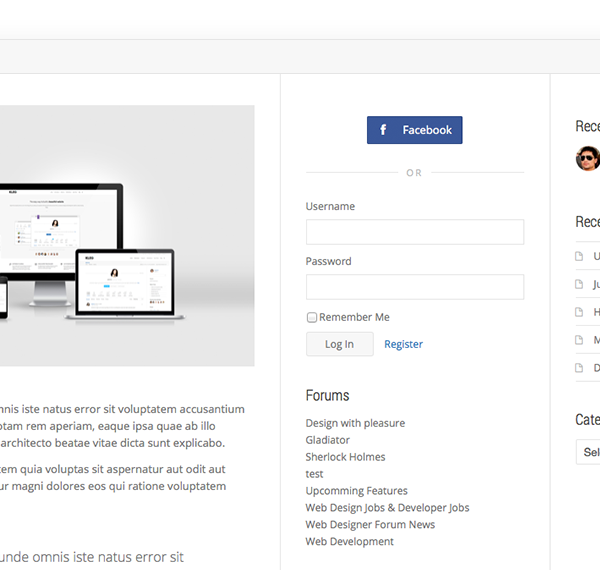This screenshot has height=570, width=600.
Task: Click inside the Password field
Action: click(414, 287)
